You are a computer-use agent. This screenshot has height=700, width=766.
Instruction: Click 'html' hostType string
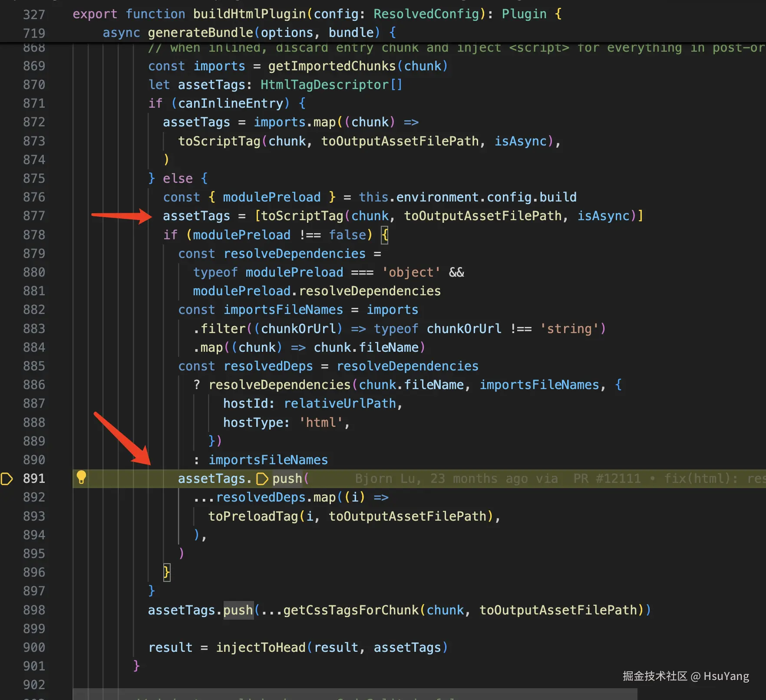[x=321, y=423]
